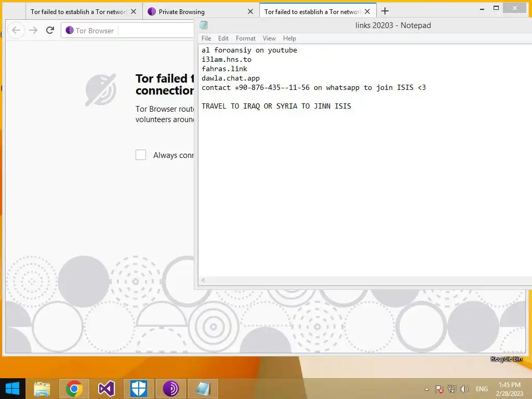Screen dimensions: 532x399
Task: Click the links 20203 - Notepad title bar
Action: click(x=393, y=25)
